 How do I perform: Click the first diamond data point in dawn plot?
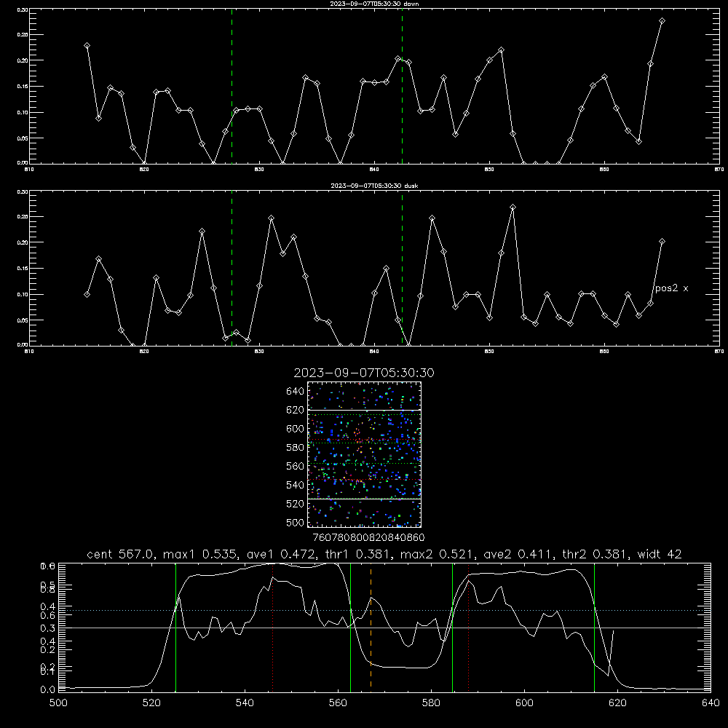[87, 45]
